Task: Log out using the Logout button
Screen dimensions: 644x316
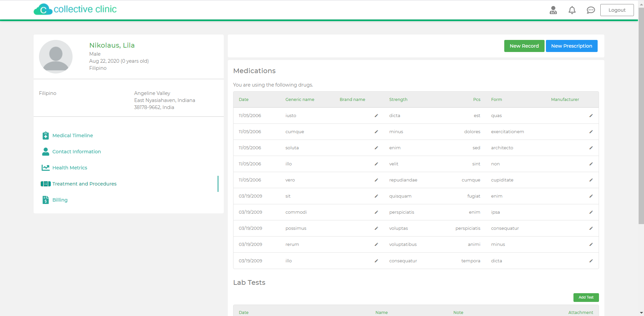Action: coord(617,10)
